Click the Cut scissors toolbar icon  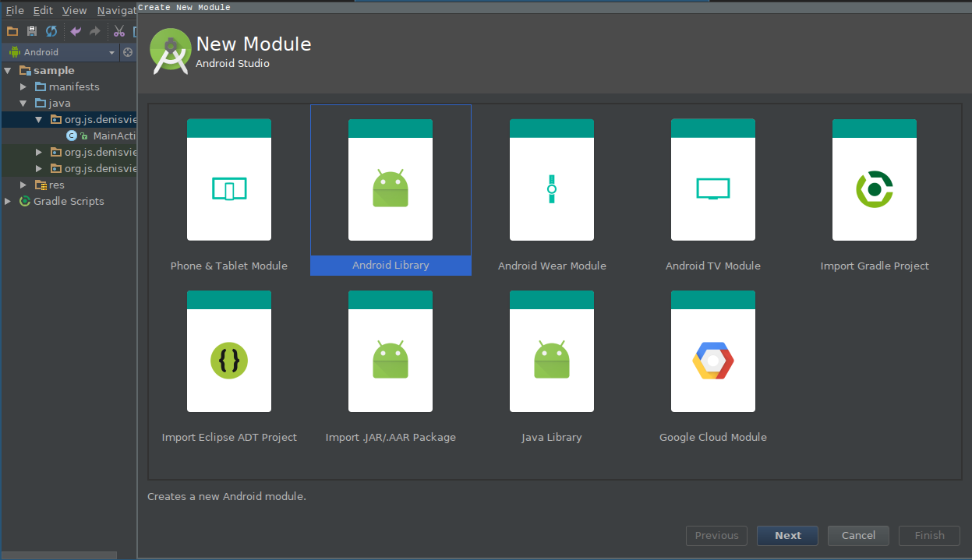tap(118, 31)
